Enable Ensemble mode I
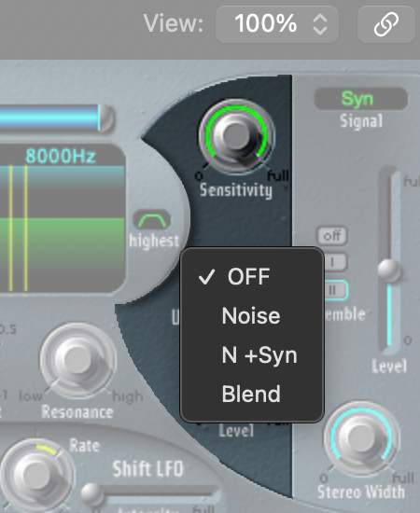The width and height of the screenshot is (420, 513). tap(335, 262)
